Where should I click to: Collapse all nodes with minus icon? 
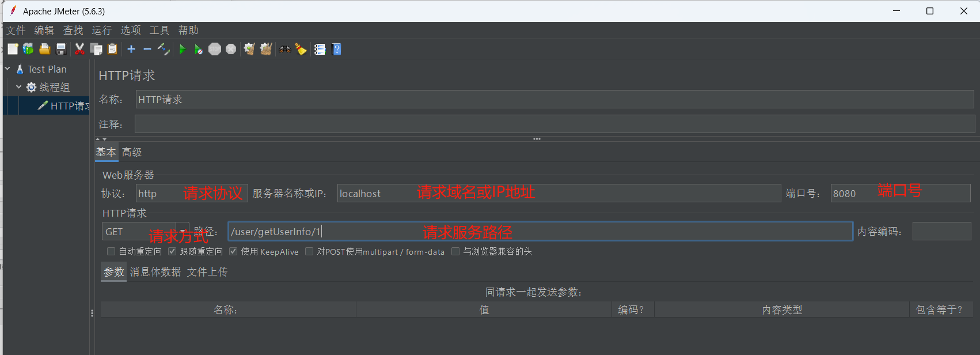[147, 49]
